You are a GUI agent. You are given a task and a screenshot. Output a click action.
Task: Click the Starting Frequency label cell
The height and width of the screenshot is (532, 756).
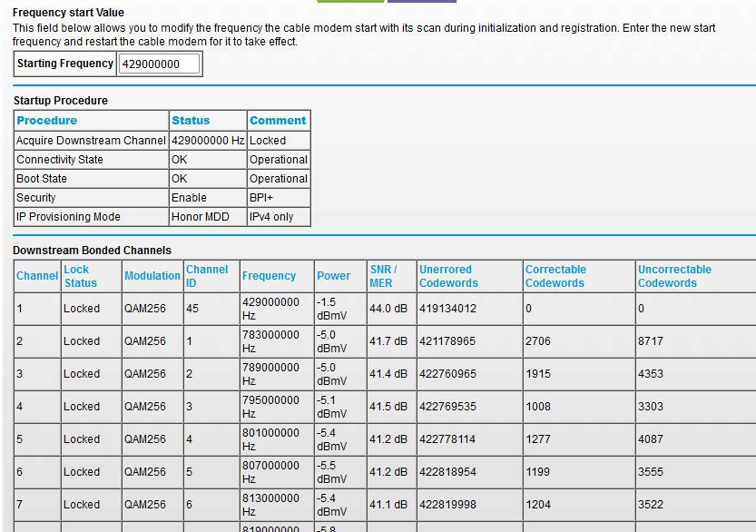pyautogui.click(x=65, y=64)
